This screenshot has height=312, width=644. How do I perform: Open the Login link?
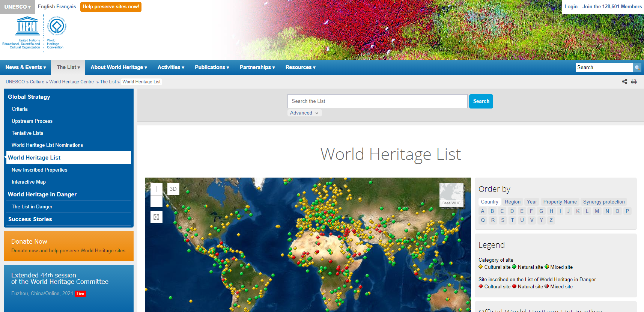[x=571, y=7]
